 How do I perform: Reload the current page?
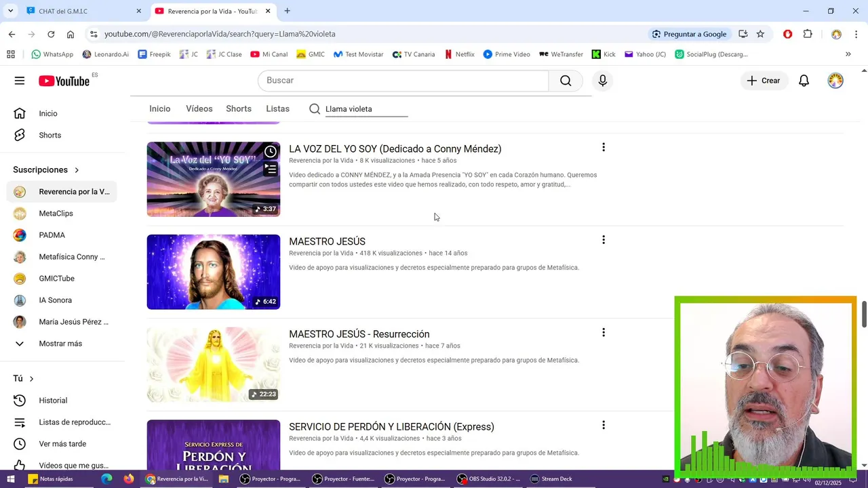tap(51, 34)
